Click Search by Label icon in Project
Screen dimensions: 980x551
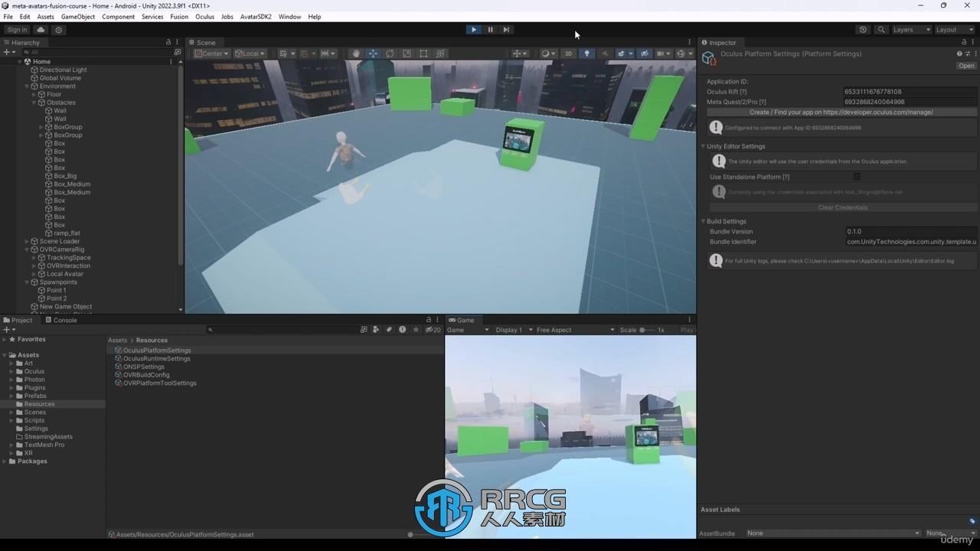389,330
